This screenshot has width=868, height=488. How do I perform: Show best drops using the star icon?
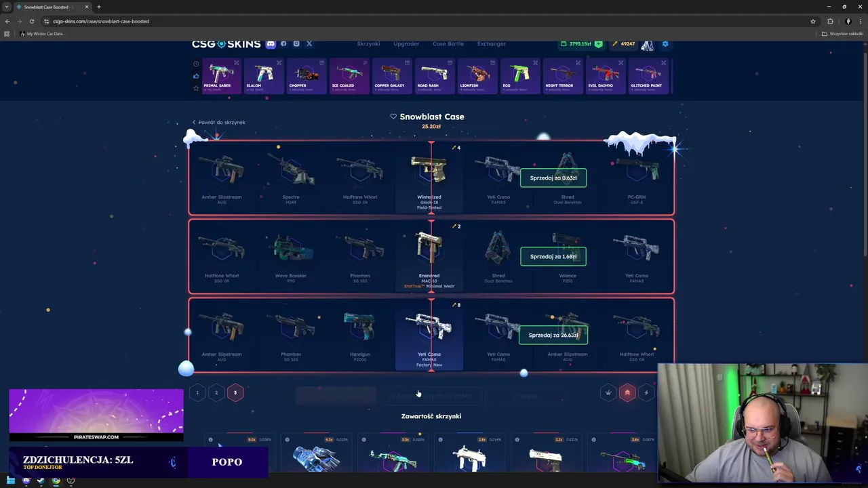pos(196,87)
